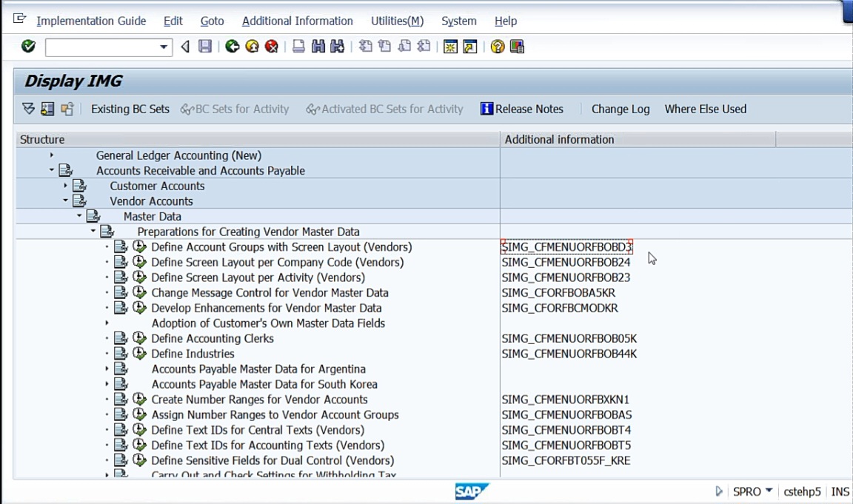Click the Find Next binoculars icon
853x504 pixels.
tap(338, 47)
